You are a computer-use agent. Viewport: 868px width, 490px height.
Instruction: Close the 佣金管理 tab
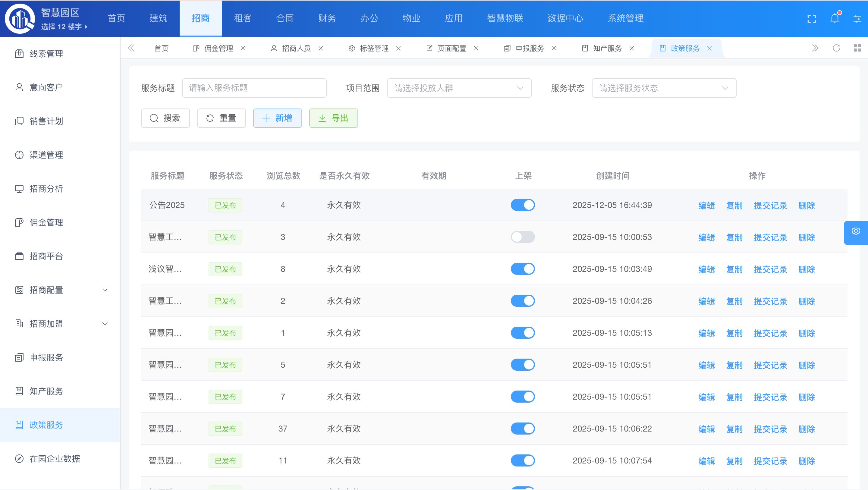pos(243,49)
